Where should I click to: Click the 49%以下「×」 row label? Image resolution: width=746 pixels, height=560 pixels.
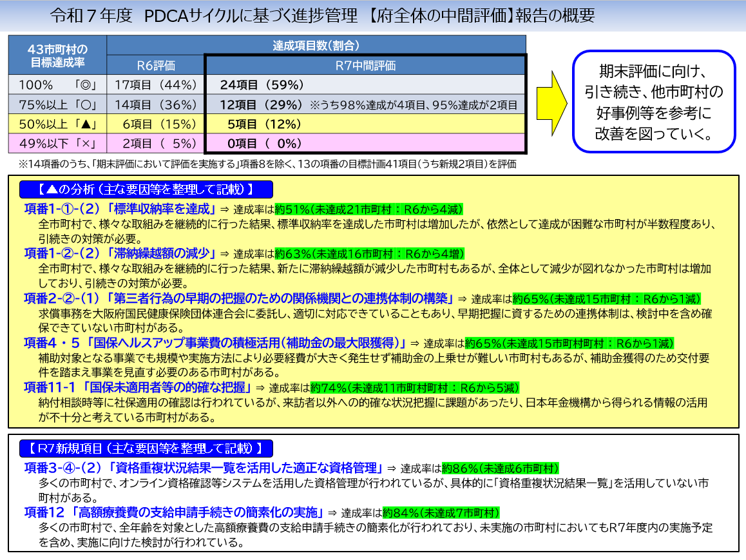click(x=57, y=143)
